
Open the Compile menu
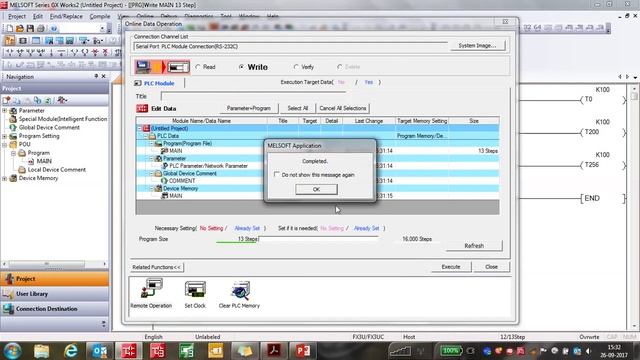(100, 17)
